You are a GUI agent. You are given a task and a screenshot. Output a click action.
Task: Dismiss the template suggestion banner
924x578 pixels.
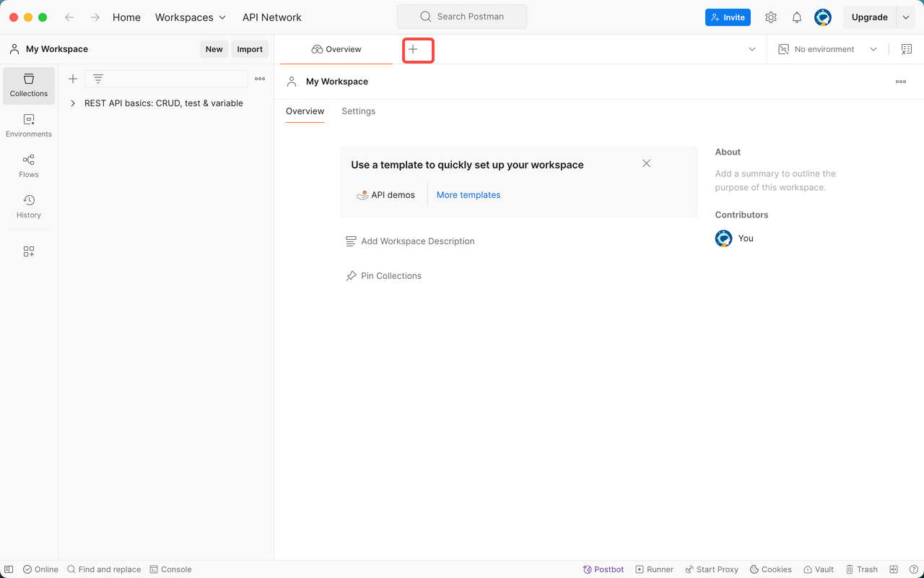[x=646, y=163]
